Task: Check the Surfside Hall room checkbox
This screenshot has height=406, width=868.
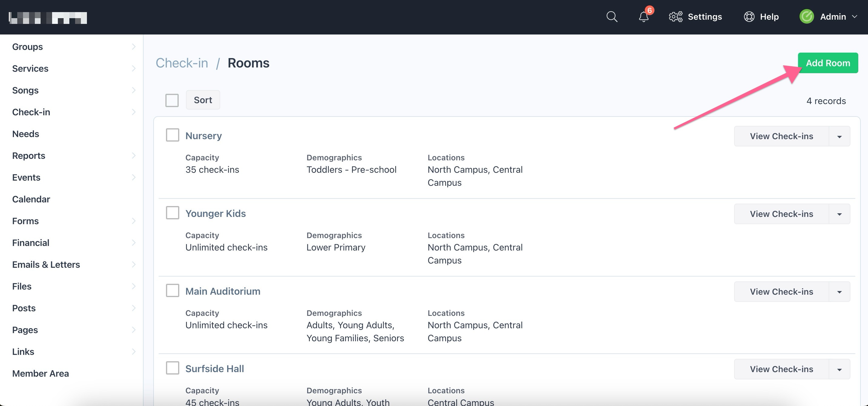Action: [173, 368]
